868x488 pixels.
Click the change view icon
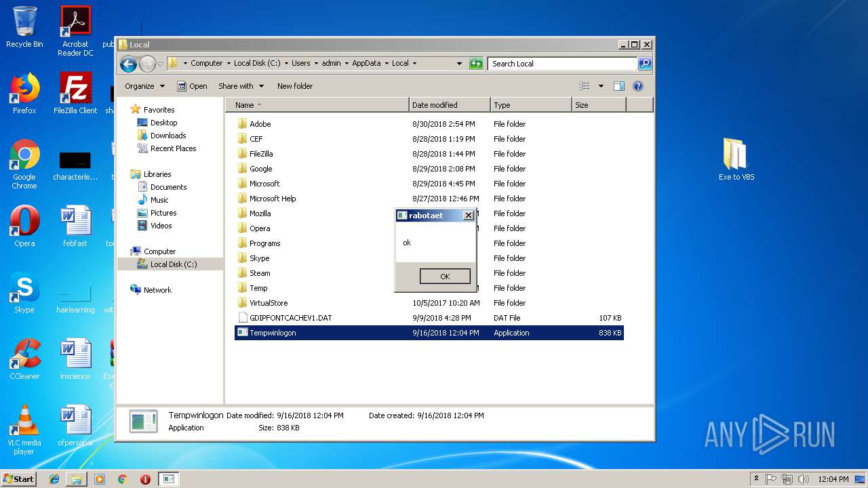tap(585, 86)
